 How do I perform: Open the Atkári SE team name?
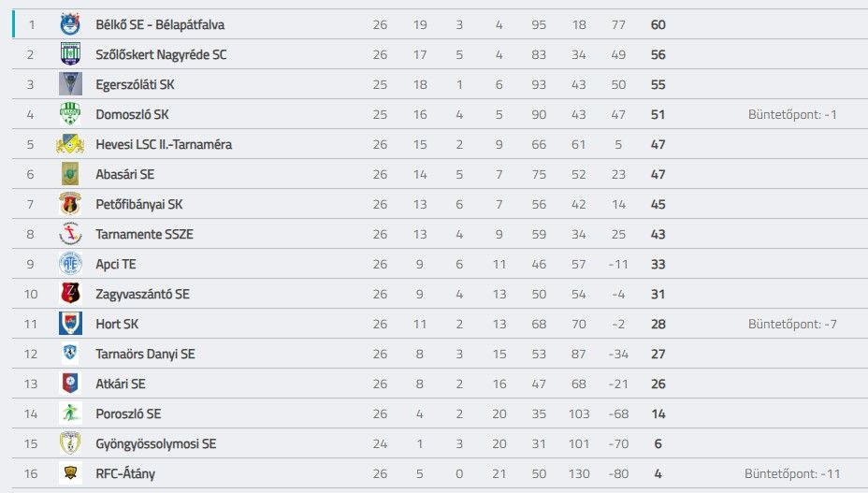click(x=121, y=384)
